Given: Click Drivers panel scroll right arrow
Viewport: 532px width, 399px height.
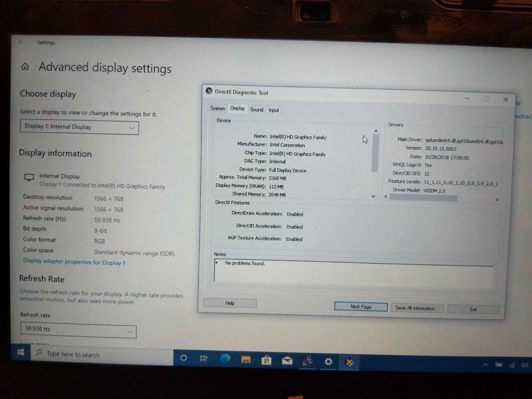Looking at the screenshot, I should 497,199.
